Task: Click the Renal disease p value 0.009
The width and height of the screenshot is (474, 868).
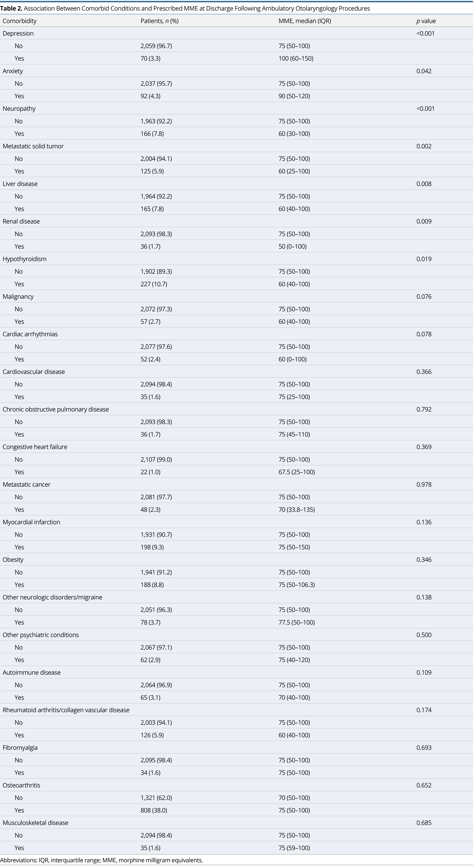Action: pos(424,221)
